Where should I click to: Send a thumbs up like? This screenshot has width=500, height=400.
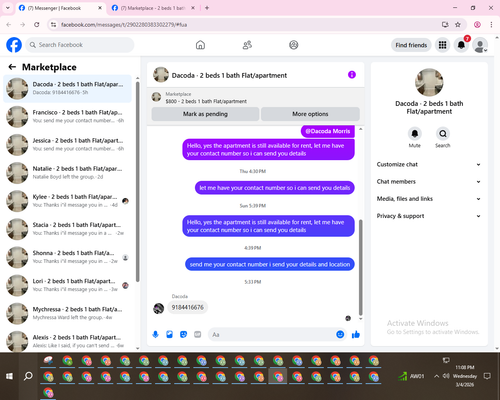click(x=356, y=334)
